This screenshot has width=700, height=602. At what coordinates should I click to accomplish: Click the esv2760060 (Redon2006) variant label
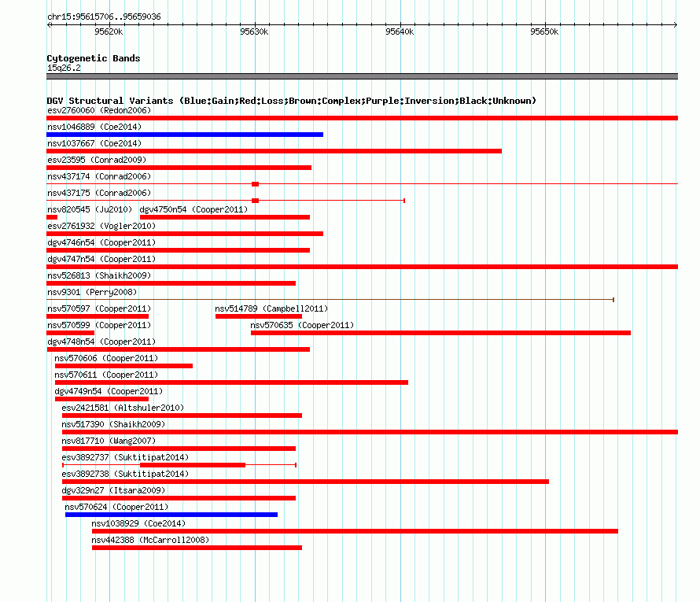click(99, 110)
